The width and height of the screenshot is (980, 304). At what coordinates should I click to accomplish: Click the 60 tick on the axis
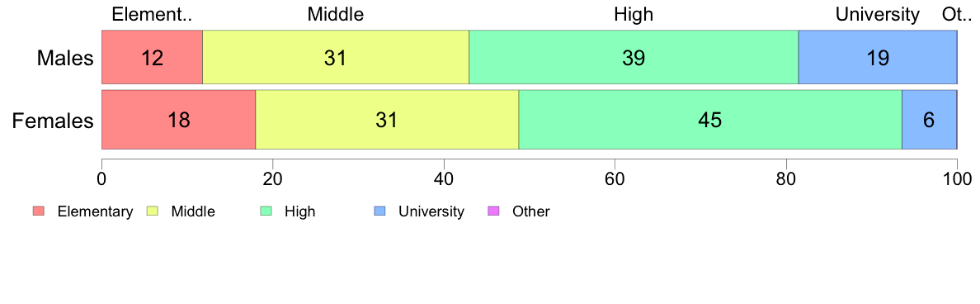(615, 179)
